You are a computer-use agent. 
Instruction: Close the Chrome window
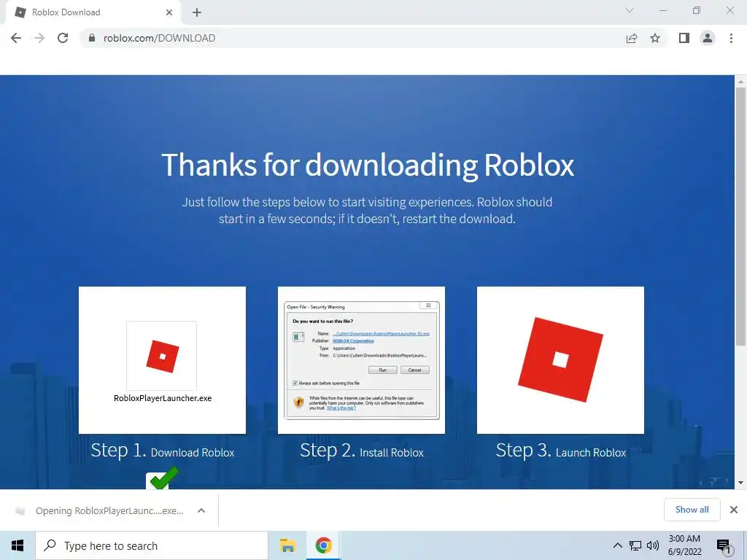coord(729,10)
